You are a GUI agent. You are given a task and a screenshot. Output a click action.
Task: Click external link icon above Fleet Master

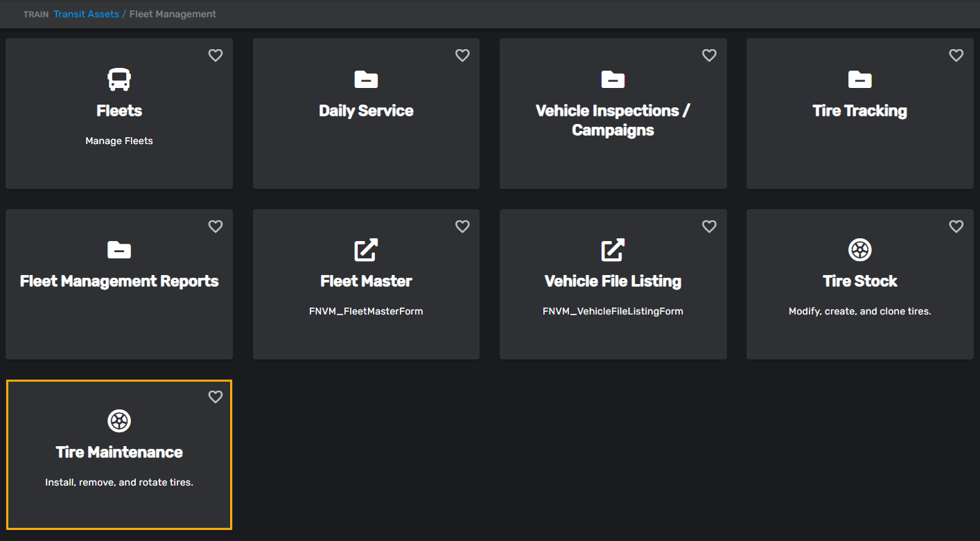tap(366, 250)
